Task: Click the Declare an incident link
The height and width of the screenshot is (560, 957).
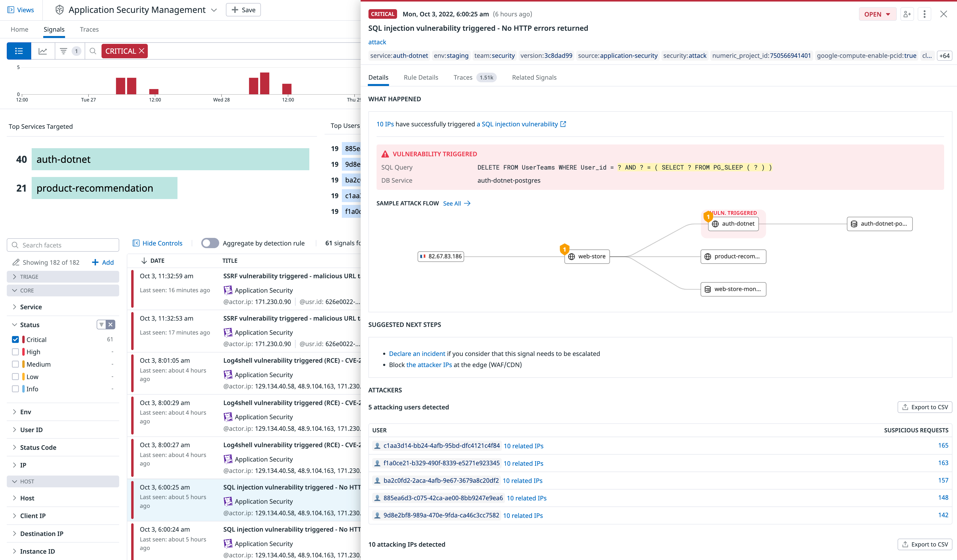Action: (417, 354)
